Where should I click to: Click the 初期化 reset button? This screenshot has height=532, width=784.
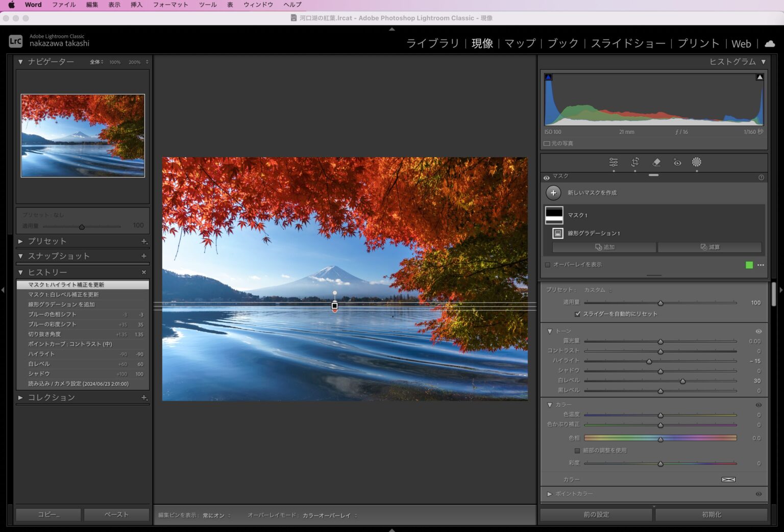711,515
